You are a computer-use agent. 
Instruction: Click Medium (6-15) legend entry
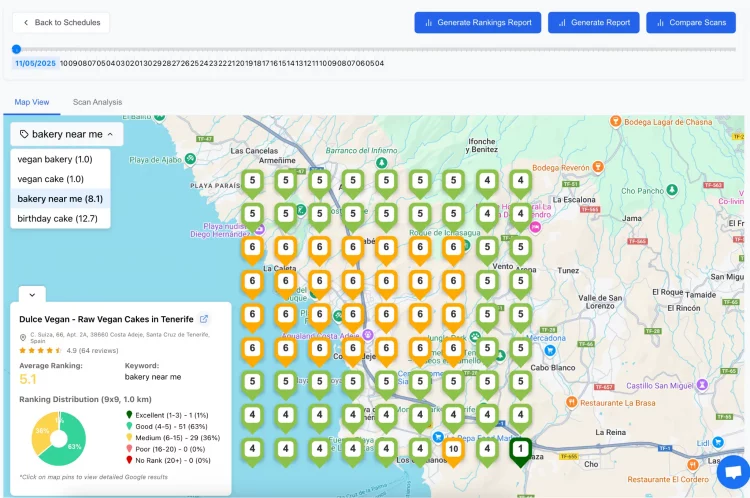[x=173, y=437]
